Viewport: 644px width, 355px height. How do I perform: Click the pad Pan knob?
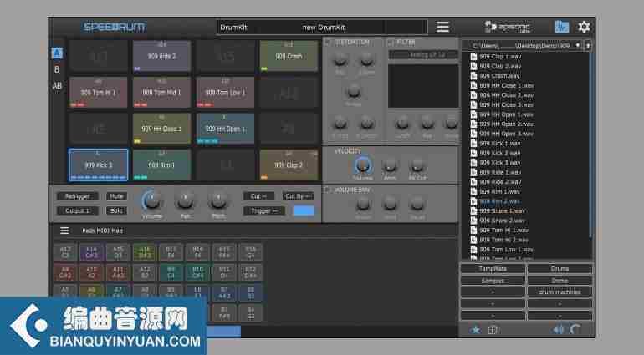coord(185,200)
